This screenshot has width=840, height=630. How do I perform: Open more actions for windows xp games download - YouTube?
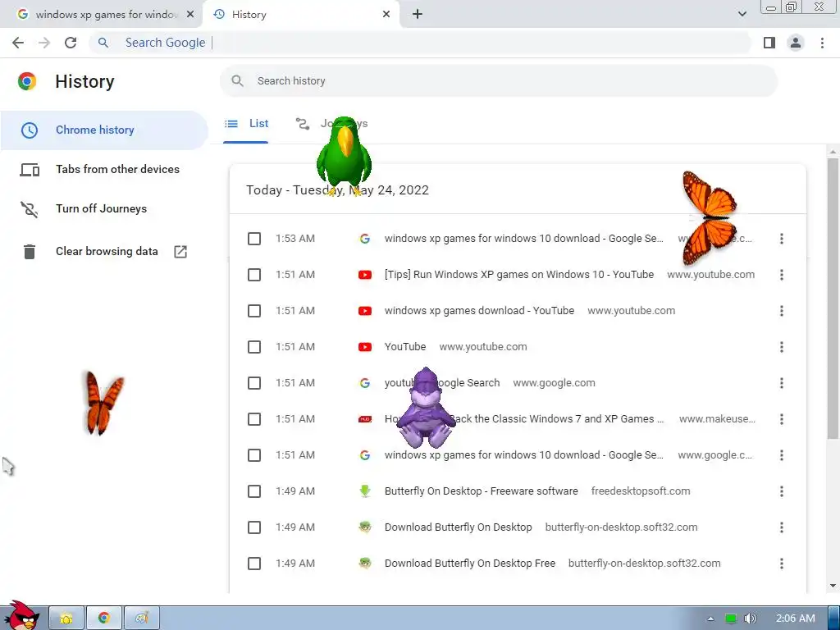[782, 311]
